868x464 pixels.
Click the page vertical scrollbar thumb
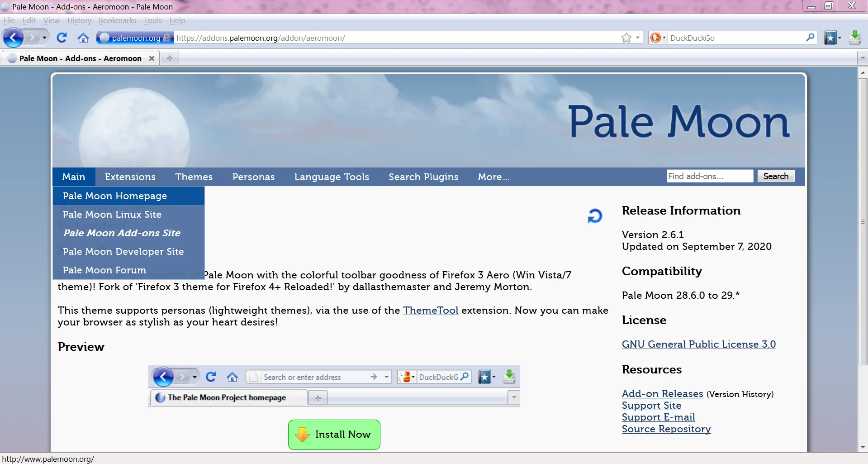tap(863, 222)
